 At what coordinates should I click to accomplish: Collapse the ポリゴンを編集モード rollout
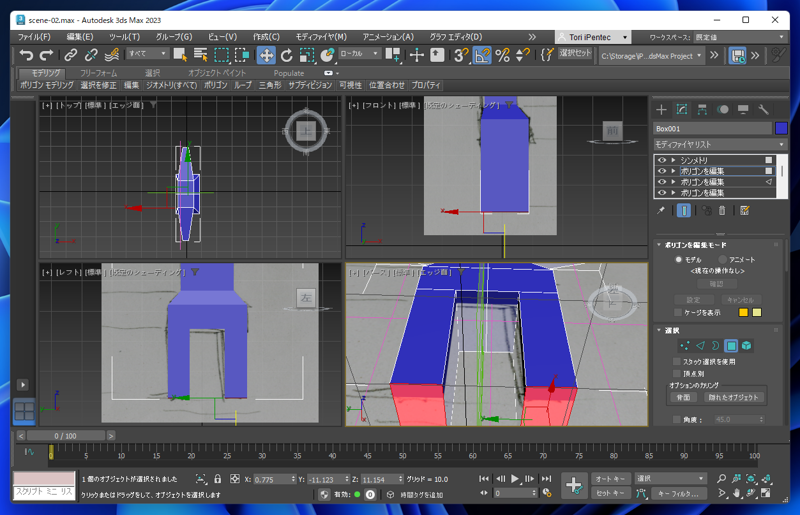[659, 245]
